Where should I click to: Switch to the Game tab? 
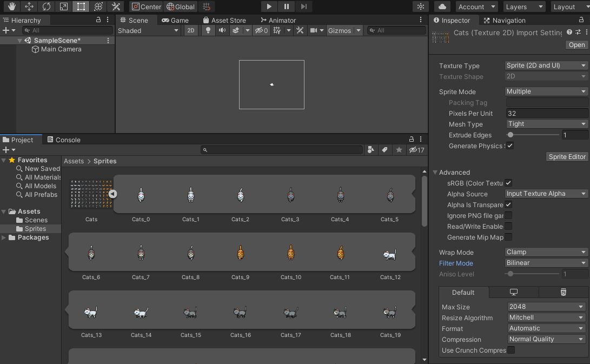click(x=175, y=21)
